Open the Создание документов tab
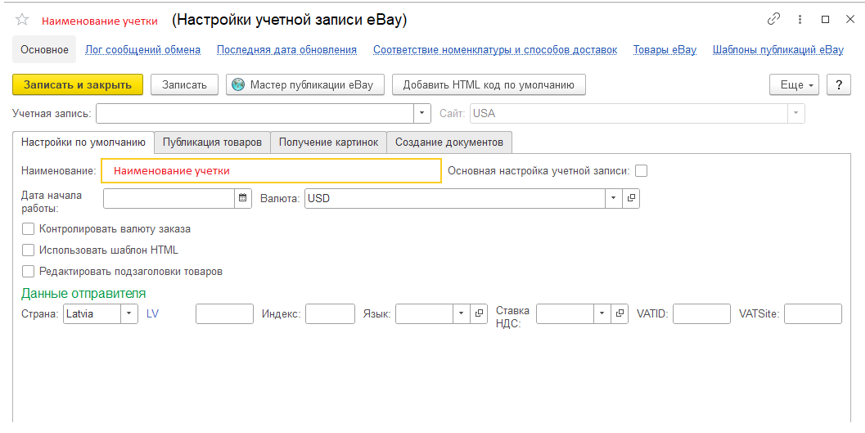 click(x=449, y=142)
